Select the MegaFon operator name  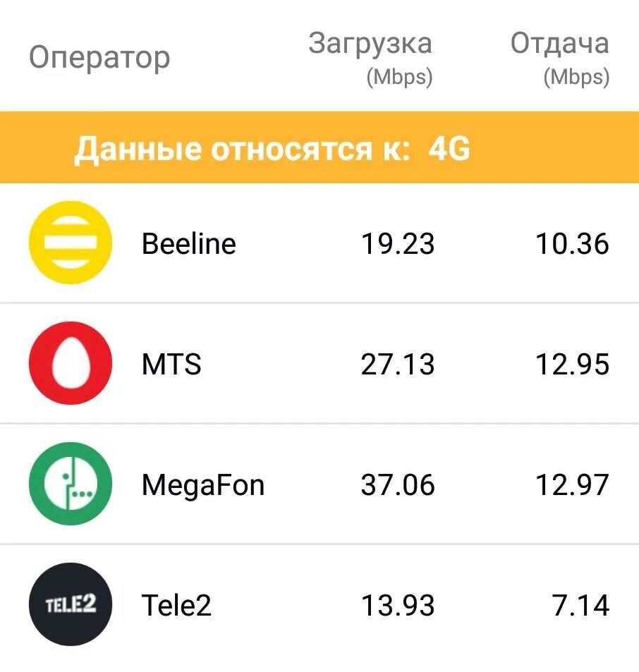click(x=203, y=486)
